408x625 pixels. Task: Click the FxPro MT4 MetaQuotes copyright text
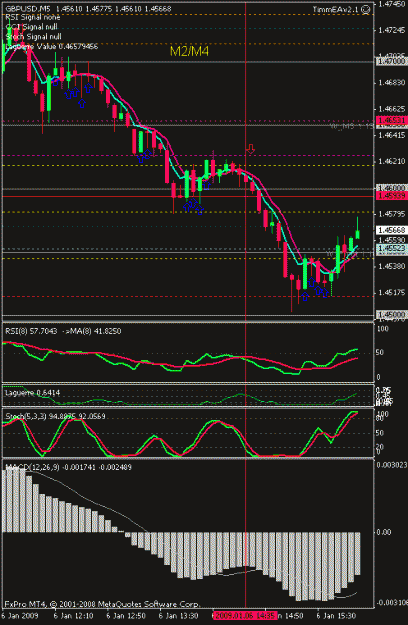coord(102,604)
